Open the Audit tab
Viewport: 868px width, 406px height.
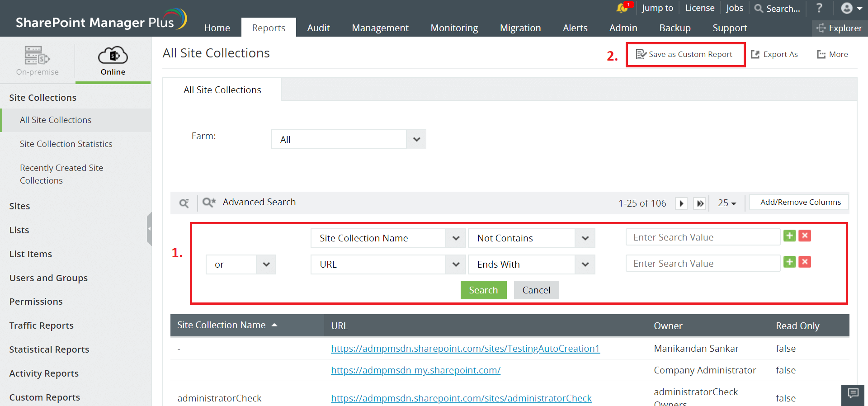(x=318, y=28)
